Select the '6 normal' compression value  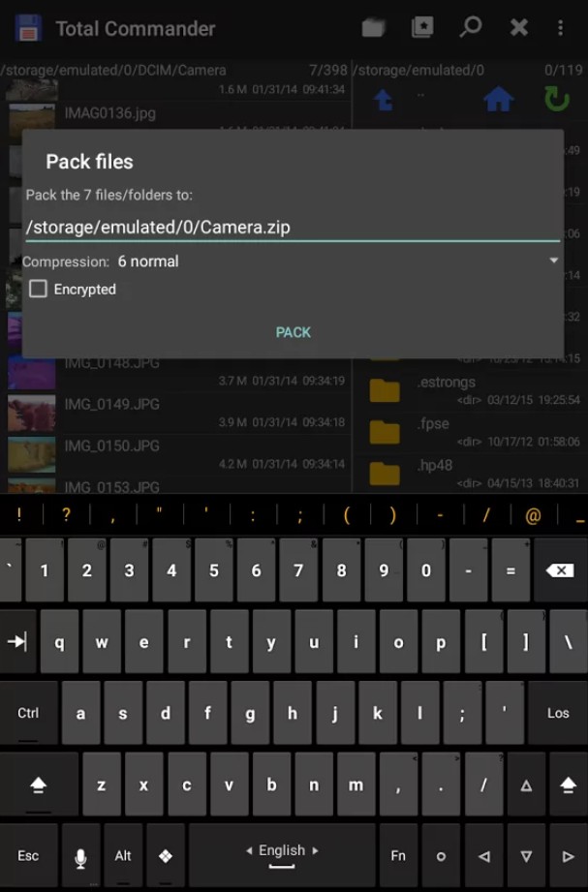pos(148,261)
